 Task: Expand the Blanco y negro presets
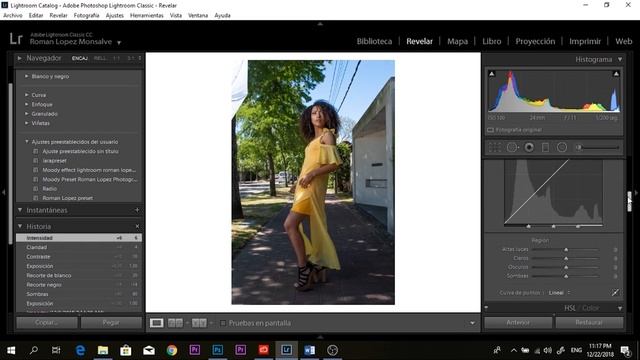coord(27,76)
